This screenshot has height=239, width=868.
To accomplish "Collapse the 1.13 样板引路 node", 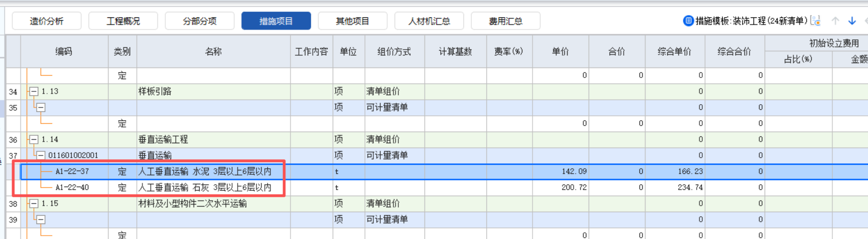I will pyautogui.click(x=33, y=91).
